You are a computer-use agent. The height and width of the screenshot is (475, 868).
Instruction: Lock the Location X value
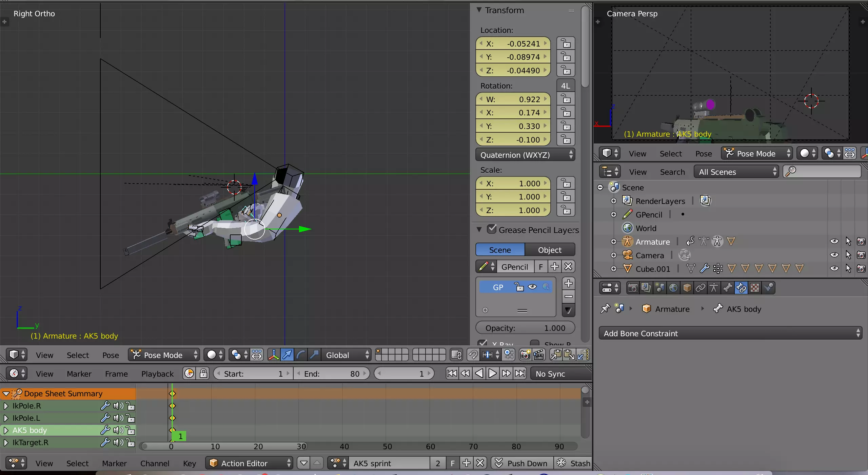566,44
